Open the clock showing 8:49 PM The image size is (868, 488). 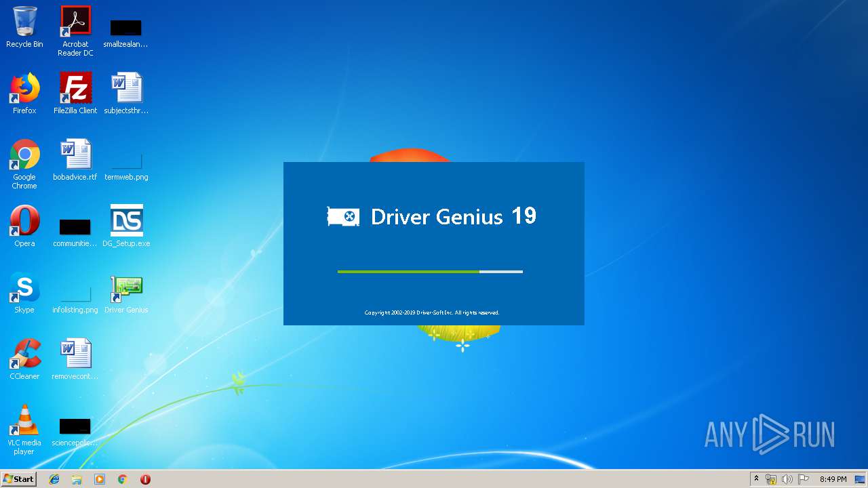[x=833, y=479]
